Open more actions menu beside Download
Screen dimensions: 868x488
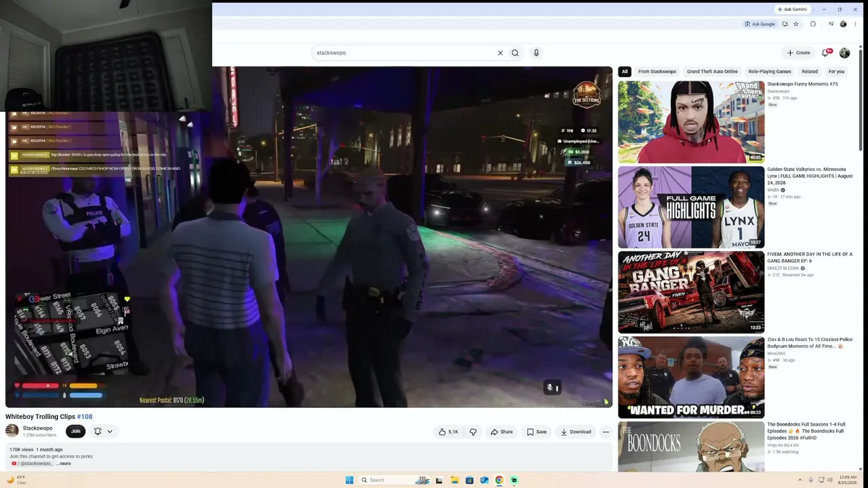tap(606, 432)
